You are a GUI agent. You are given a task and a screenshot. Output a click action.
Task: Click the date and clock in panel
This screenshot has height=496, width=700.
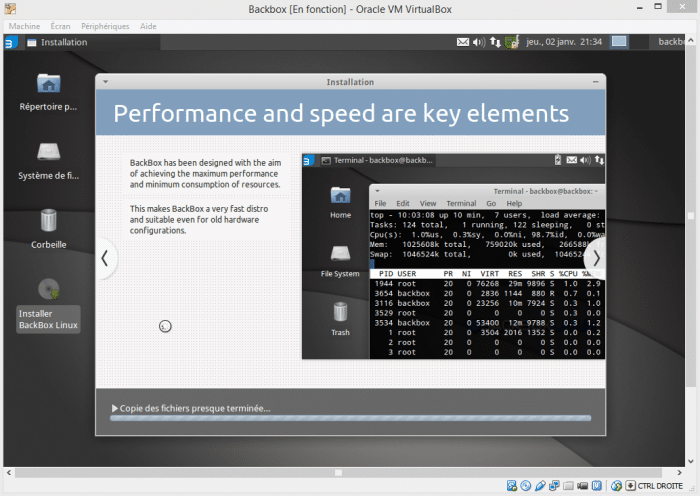(x=564, y=42)
